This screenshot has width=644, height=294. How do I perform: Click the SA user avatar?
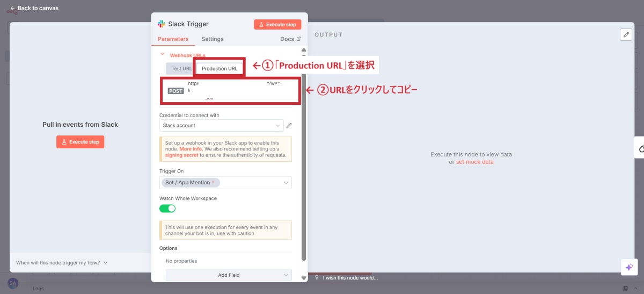pos(13,283)
